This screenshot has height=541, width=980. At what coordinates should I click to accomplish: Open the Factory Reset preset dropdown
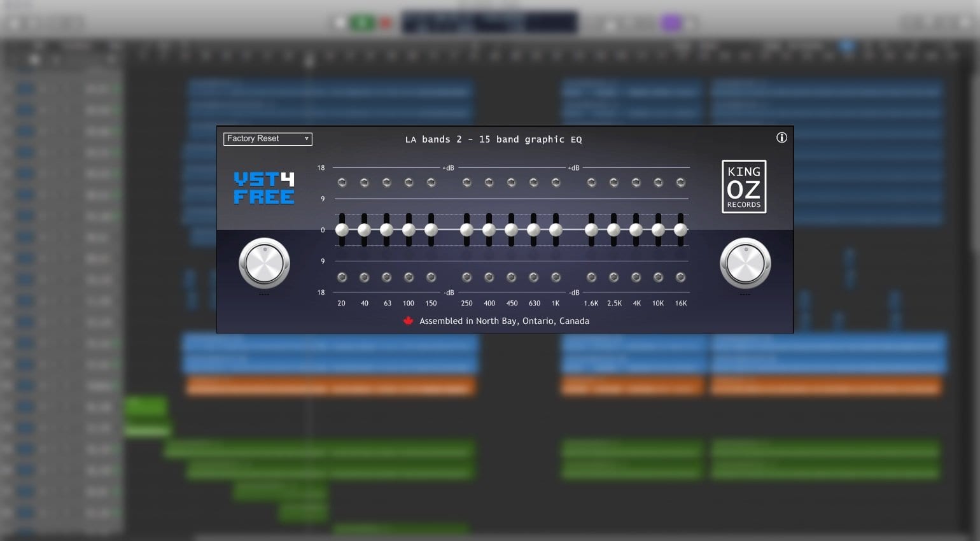[268, 139]
